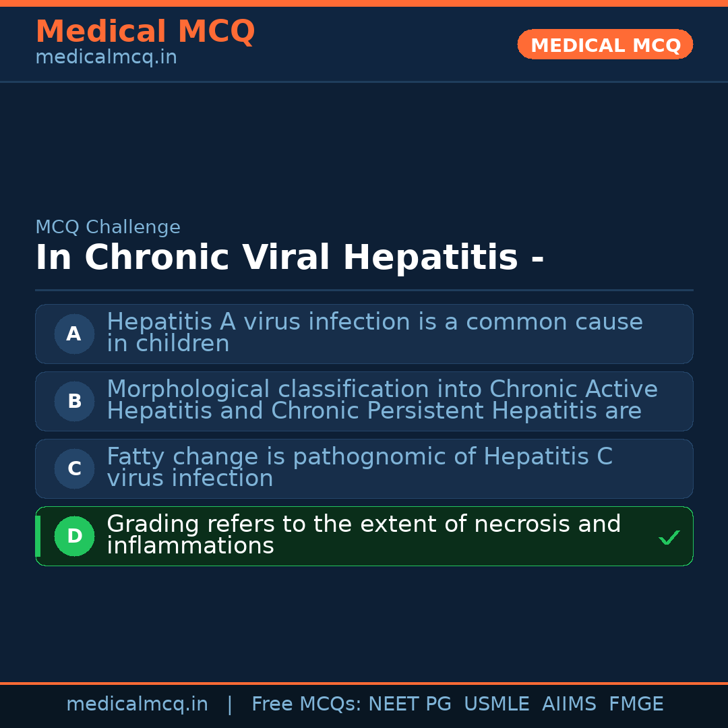The height and width of the screenshot is (728, 728).
Task: Click the MCQ Challenge label
Action: tap(108, 227)
